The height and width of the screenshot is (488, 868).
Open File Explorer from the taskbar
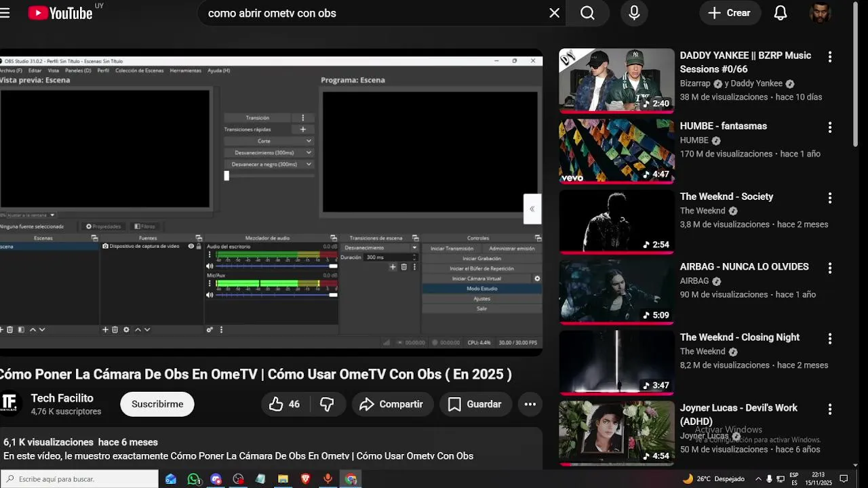[283, 479]
